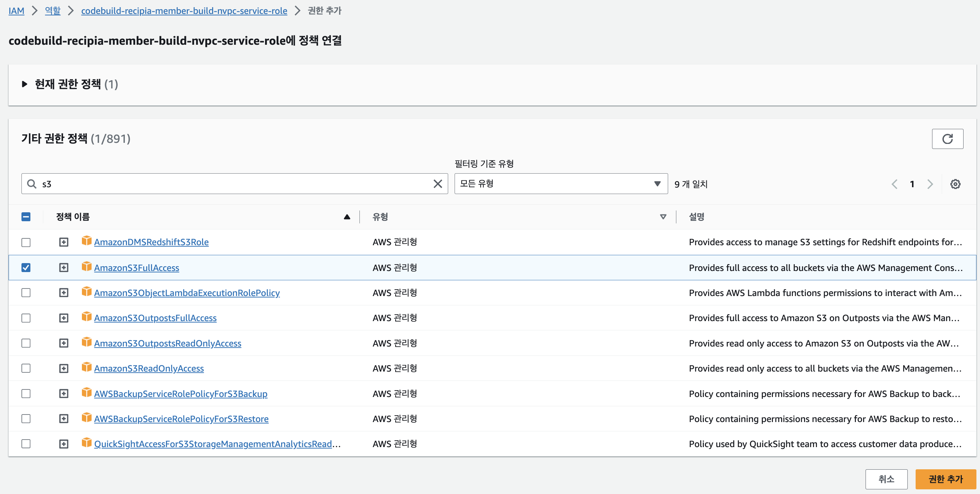Check AWSBackupServiceRolePolicyForS3Restore checkbox
The image size is (980, 494).
coord(26,418)
